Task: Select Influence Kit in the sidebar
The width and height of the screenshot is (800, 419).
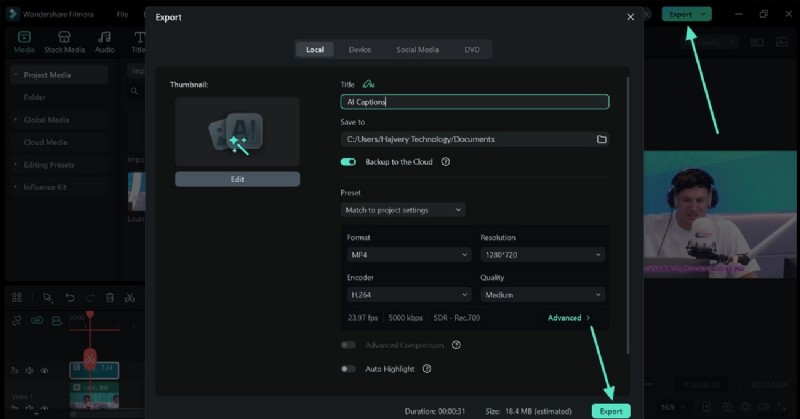Action: 59,187
